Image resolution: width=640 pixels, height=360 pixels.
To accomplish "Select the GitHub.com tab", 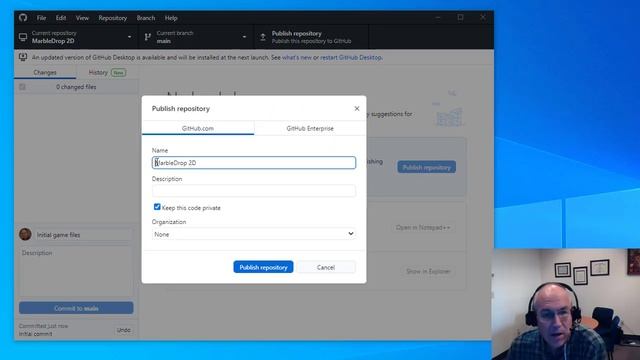I will tap(198, 128).
